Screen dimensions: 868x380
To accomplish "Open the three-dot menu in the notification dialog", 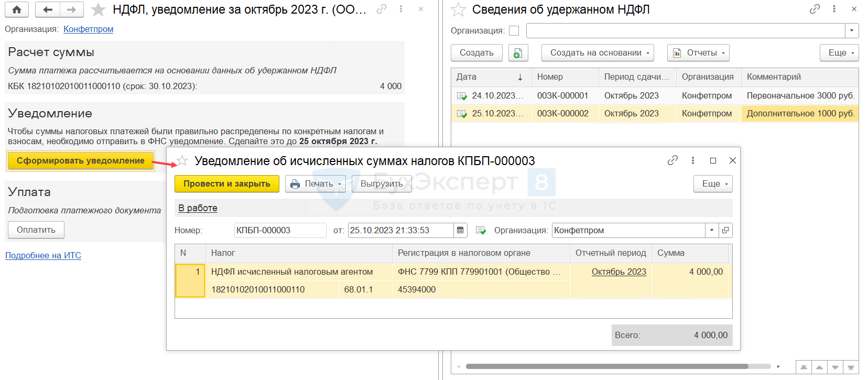I will (x=693, y=160).
